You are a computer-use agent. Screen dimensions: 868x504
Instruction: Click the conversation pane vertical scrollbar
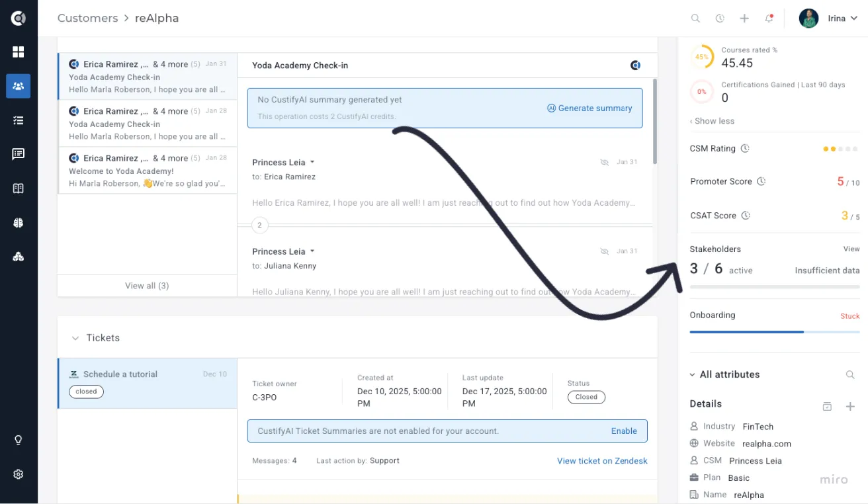tap(655, 122)
